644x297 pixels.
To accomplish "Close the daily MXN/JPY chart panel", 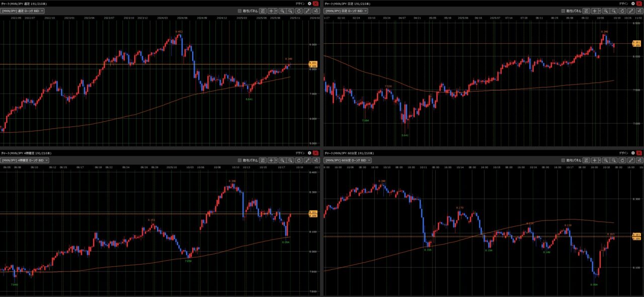I will tap(639, 3).
